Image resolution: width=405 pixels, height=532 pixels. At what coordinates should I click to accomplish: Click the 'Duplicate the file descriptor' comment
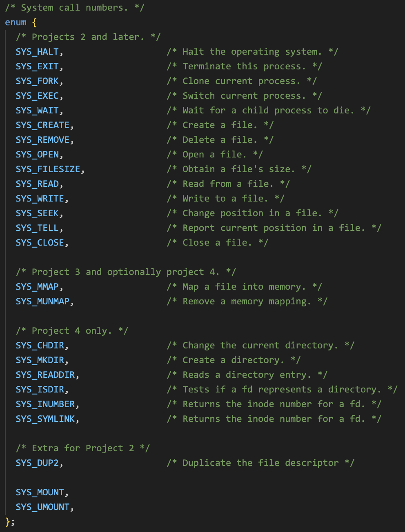pos(260,463)
